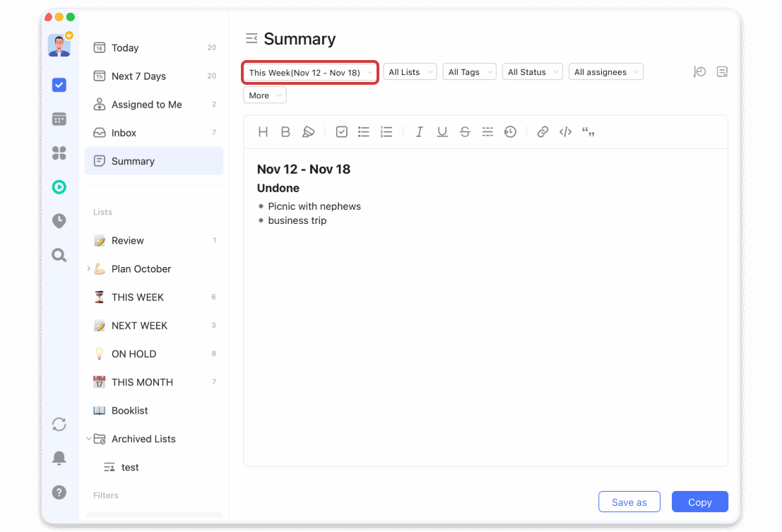The image size is (782, 532).
Task: Insert a link using the chain icon
Action: [543, 131]
